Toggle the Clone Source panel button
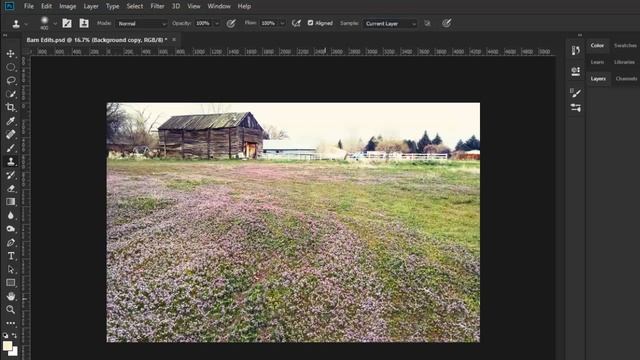Viewport: 640px width, 360px height. pos(84,23)
